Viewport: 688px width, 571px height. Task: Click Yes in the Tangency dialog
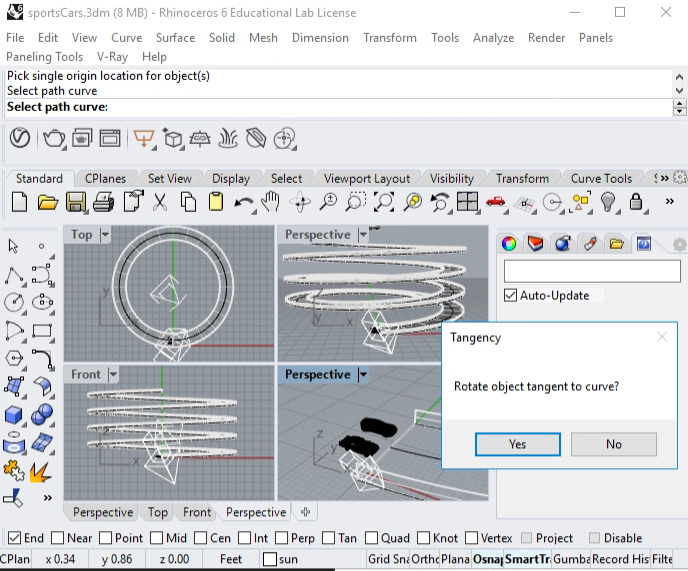518,444
